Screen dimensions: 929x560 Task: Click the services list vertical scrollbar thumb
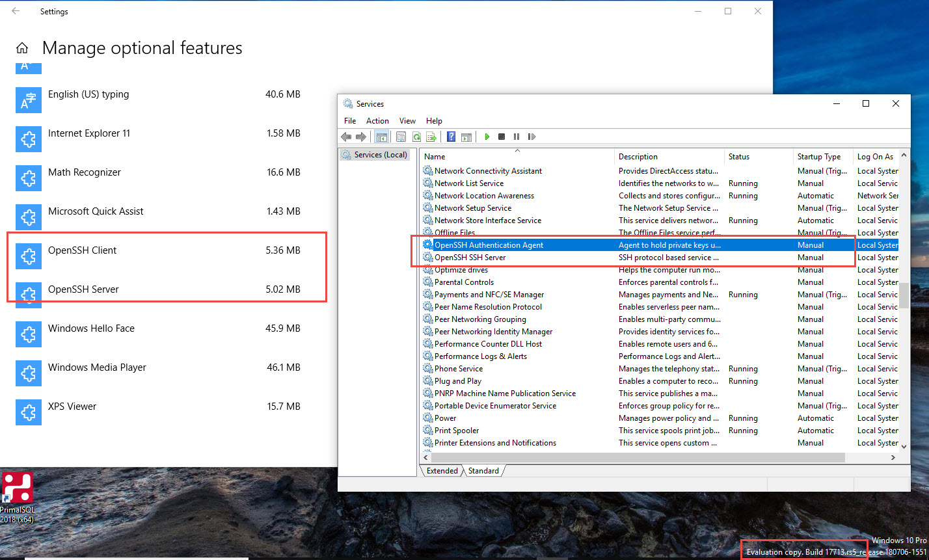pyautogui.click(x=903, y=294)
